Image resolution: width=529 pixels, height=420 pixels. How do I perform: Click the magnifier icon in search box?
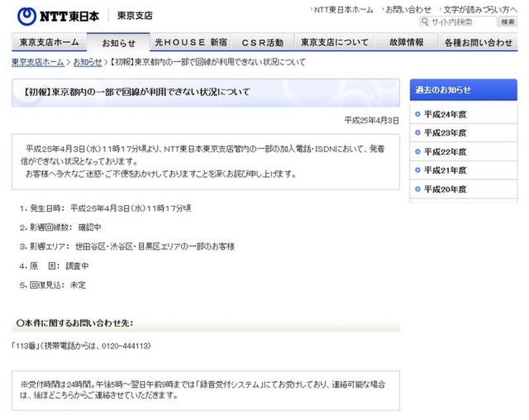point(425,22)
